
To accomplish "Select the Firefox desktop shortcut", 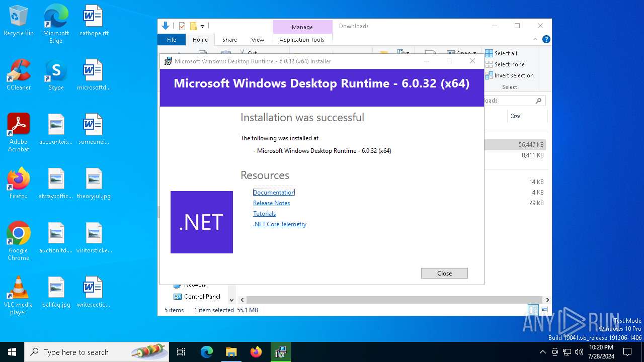I will pyautogui.click(x=19, y=184).
